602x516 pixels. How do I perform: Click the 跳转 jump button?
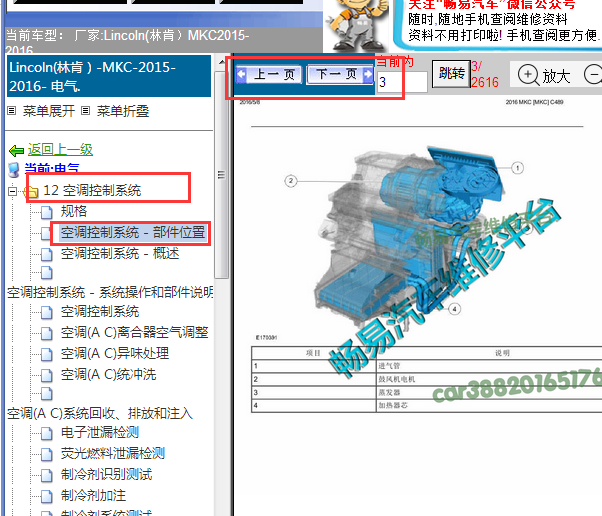click(x=451, y=74)
